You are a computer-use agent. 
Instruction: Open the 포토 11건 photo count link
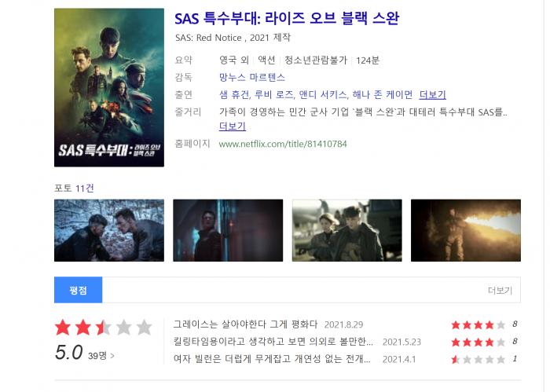pyautogui.click(x=85, y=189)
